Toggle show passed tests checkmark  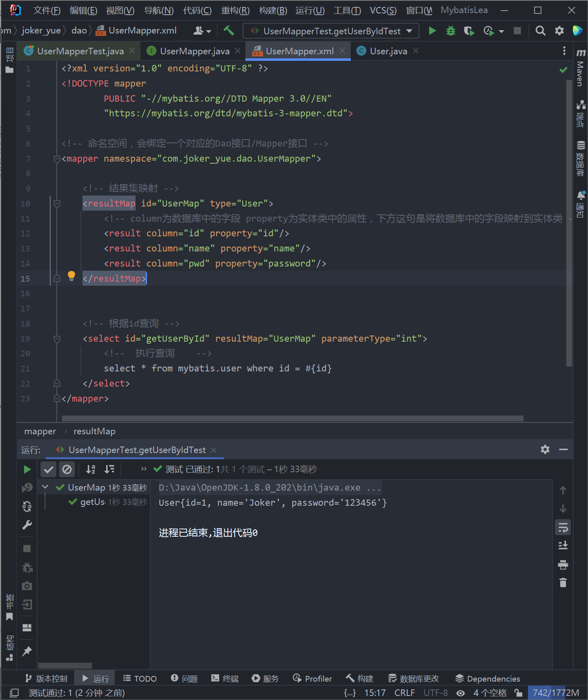[48, 469]
